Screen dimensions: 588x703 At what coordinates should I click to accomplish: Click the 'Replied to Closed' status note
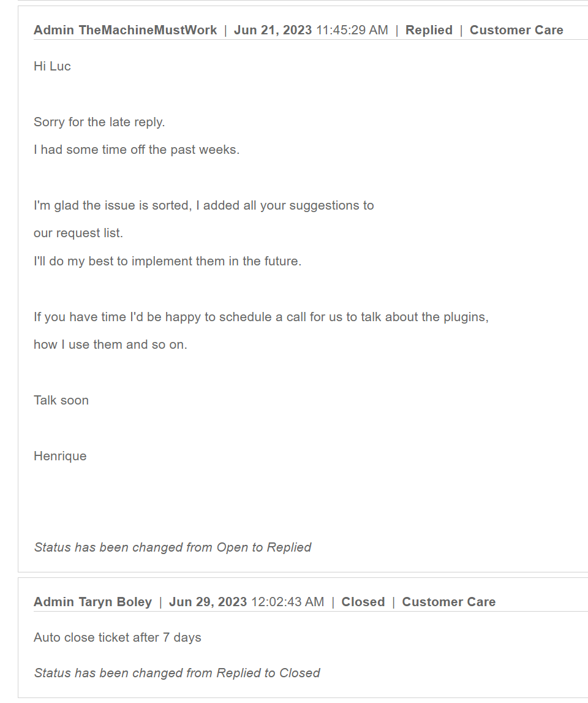tap(177, 673)
